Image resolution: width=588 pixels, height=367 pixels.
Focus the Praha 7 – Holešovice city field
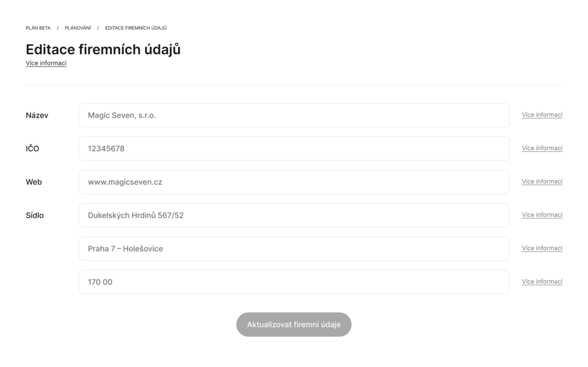(x=294, y=249)
